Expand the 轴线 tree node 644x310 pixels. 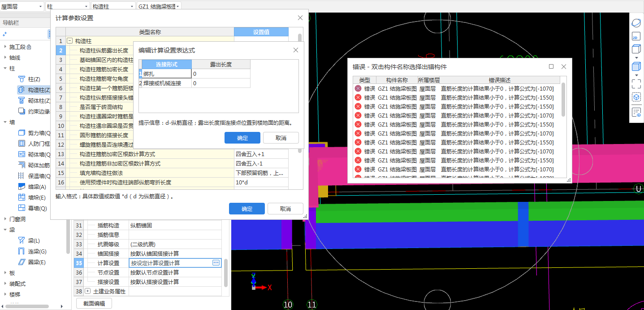pyautogui.click(x=5, y=57)
